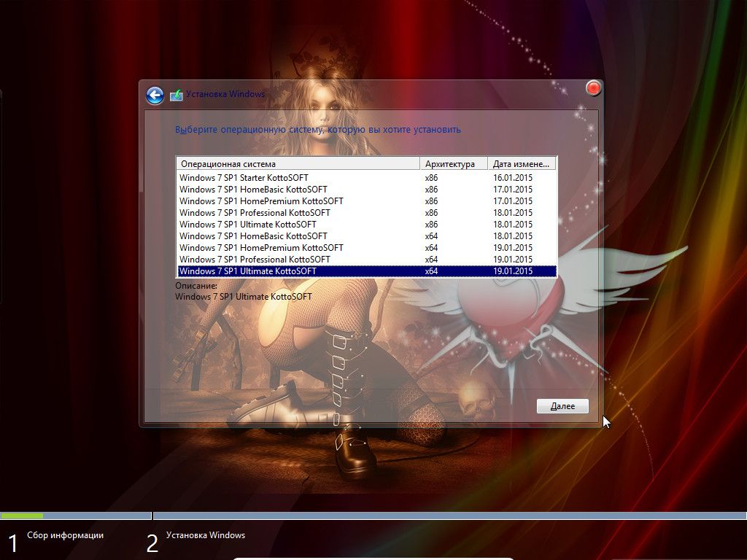This screenshot has width=747, height=560.
Task: Click step 1 Сбор информации label
Action: (65, 535)
